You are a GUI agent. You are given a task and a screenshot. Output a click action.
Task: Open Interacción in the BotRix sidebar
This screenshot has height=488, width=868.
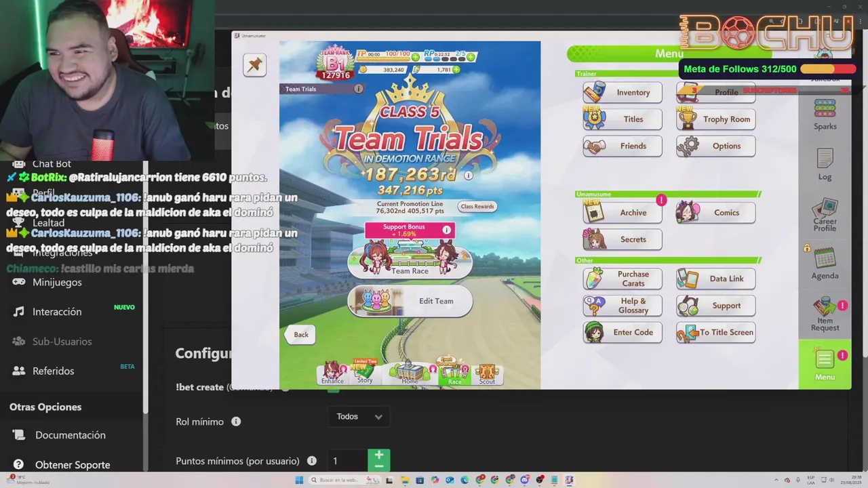(x=57, y=312)
